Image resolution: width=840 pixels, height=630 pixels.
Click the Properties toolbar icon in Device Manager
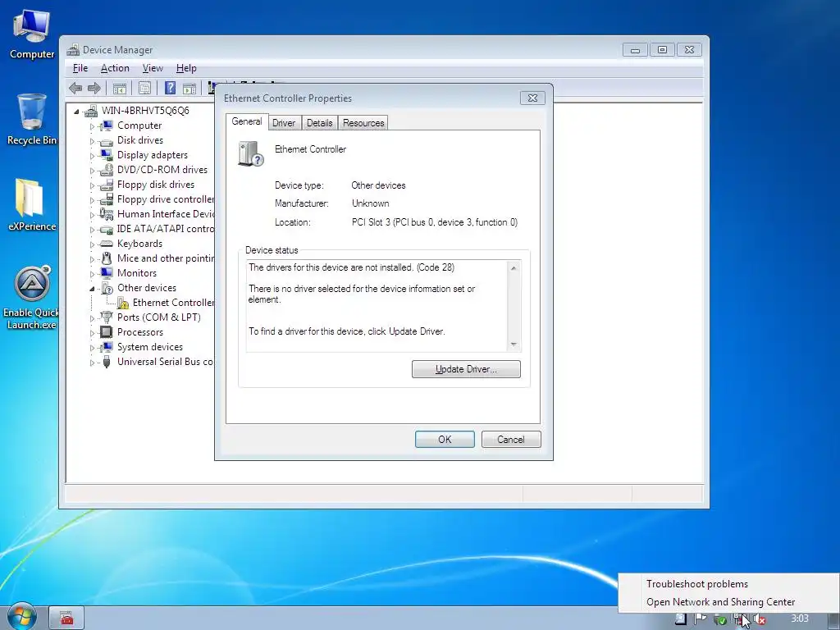tap(144, 89)
